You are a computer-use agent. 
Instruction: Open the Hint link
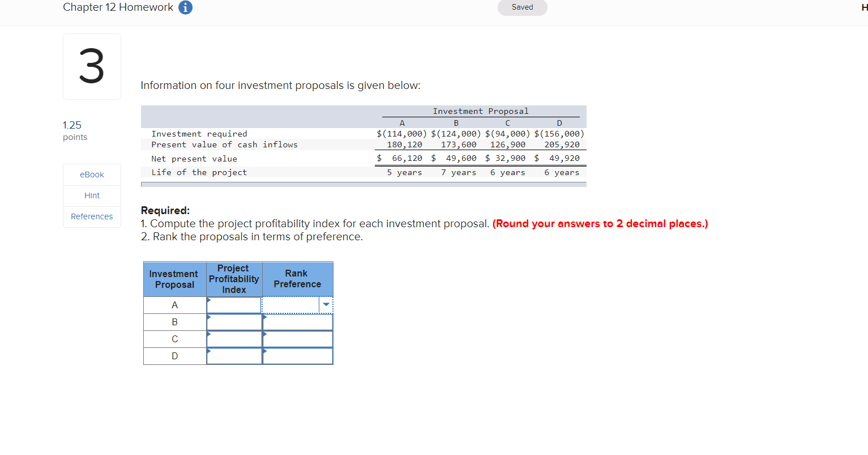pyautogui.click(x=92, y=195)
